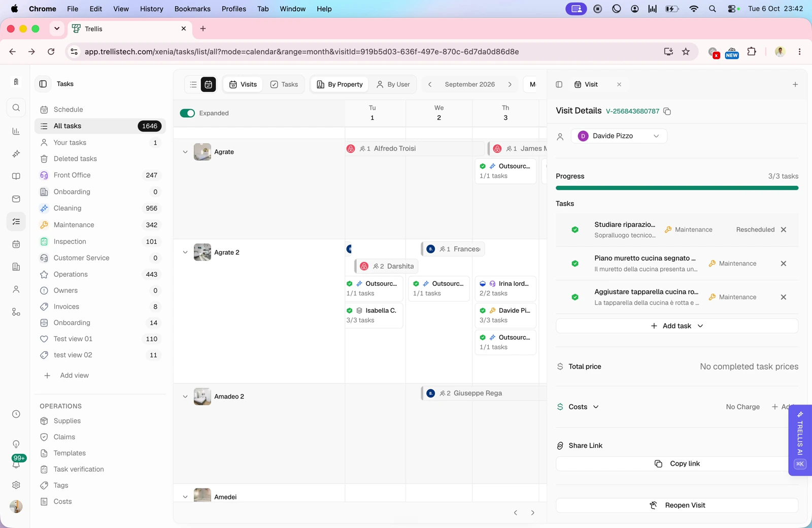Remove Piano muretto cucina task
This screenshot has height=528, width=812.
pos(784,263)
